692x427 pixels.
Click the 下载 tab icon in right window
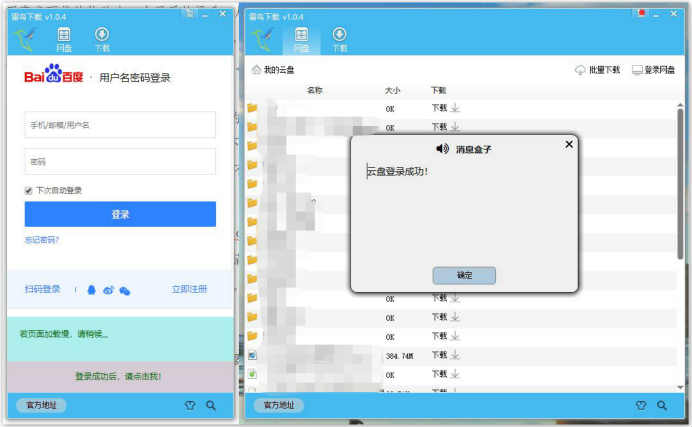339,39
